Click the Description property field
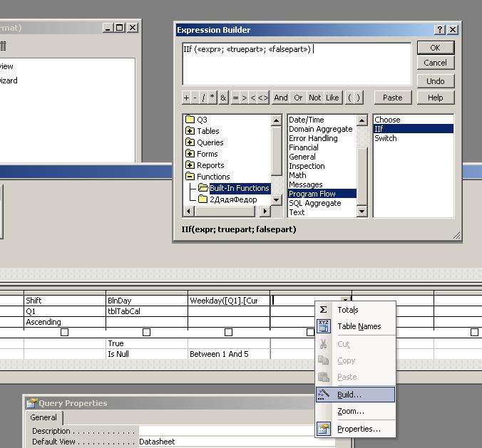This screenshot has height=448, width=482. pos(237,431)
